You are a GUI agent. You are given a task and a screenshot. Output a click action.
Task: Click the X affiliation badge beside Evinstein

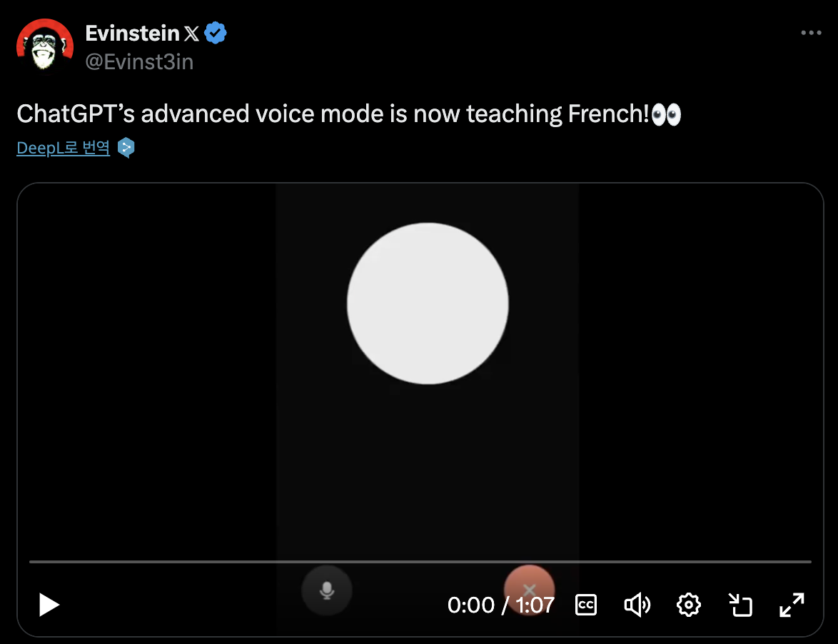click(x=191, y=34)
